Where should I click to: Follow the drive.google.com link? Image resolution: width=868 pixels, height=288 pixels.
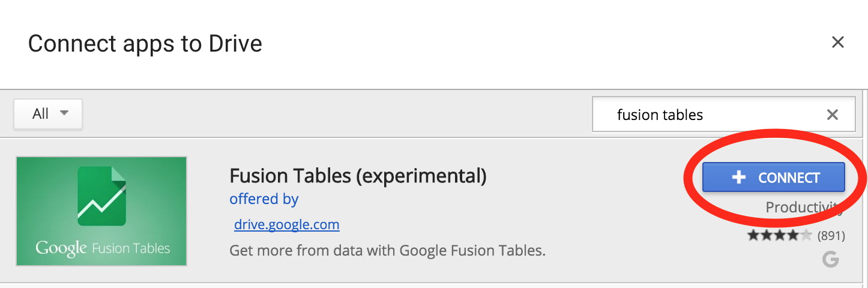point(287,225)
